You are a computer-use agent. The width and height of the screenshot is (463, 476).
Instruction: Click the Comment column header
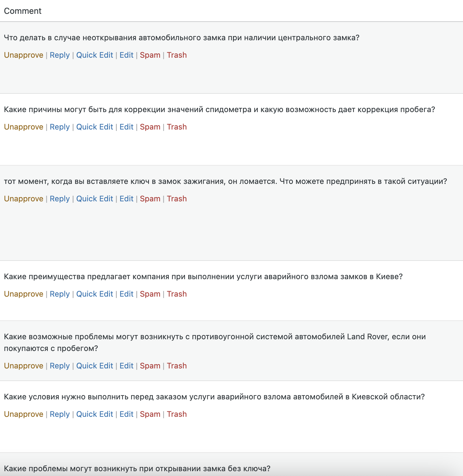pos(23,11)
